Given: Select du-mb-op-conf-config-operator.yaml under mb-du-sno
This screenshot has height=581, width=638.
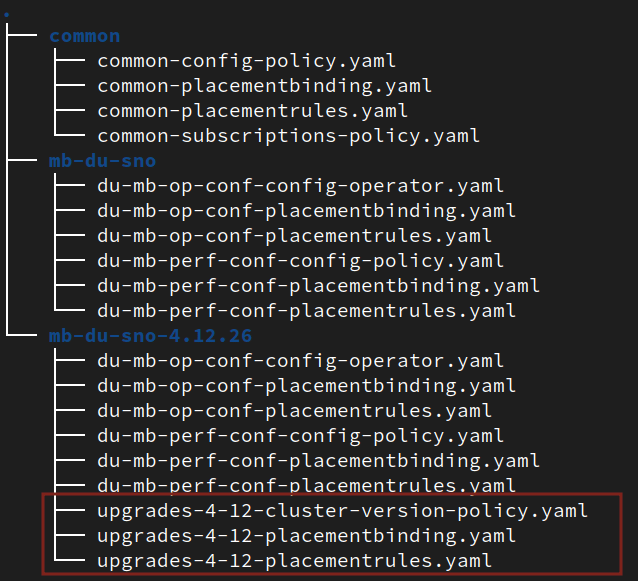Looking at the screenshot, I should pyautogui.click(x=301, y=186).
